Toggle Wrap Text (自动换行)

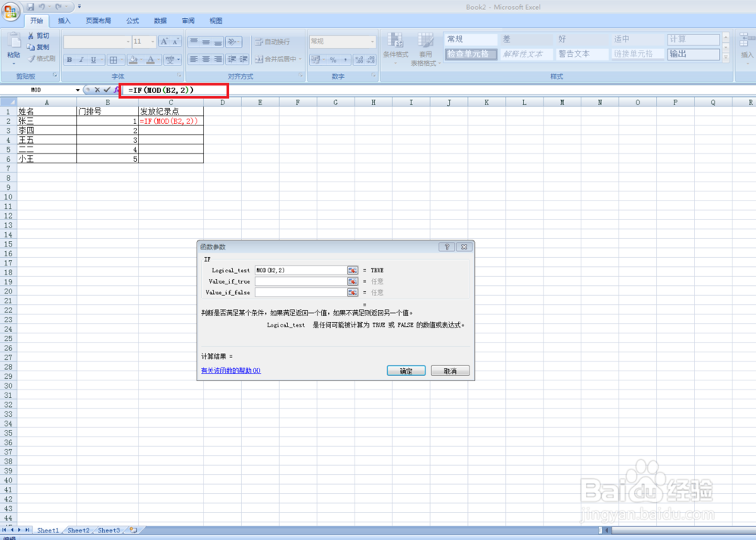[x=273, y=42]
